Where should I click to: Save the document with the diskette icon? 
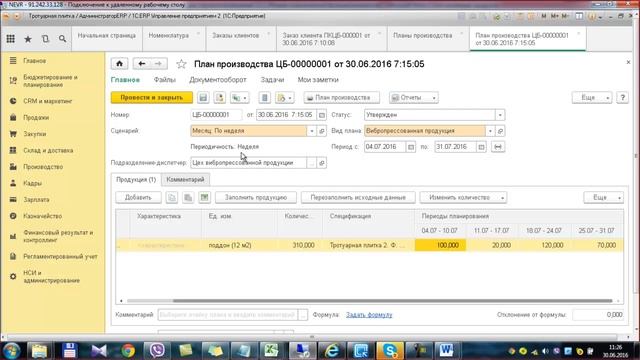tap(203, 98)
